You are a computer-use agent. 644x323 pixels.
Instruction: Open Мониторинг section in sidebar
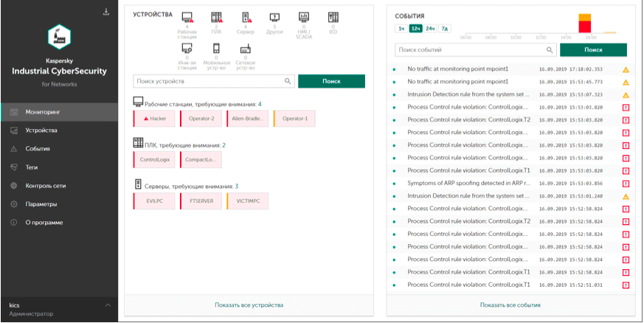click(x=59, y=112)
